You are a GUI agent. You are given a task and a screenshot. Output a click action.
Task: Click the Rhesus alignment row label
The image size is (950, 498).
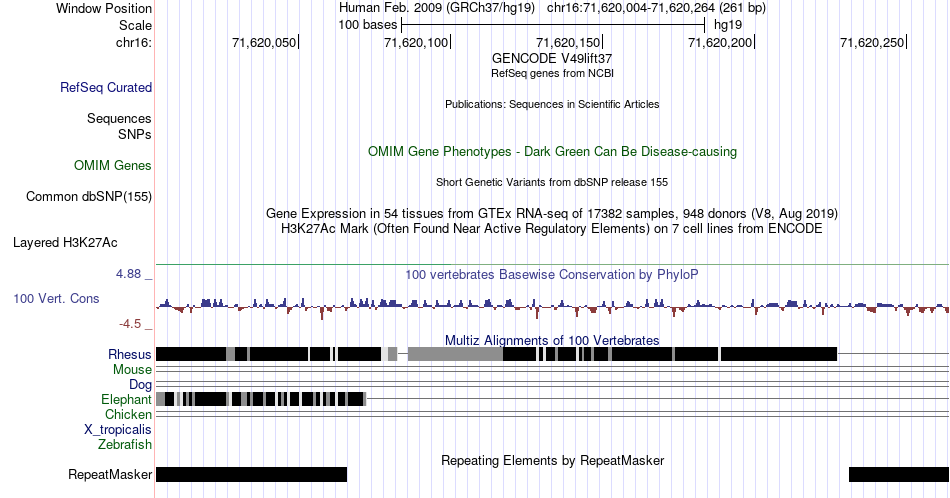[130, 354]
